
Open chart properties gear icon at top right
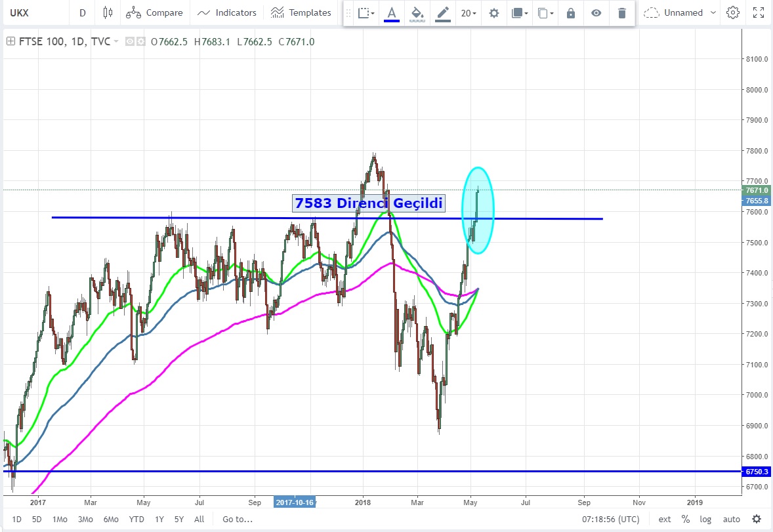[x=733, y=12]
